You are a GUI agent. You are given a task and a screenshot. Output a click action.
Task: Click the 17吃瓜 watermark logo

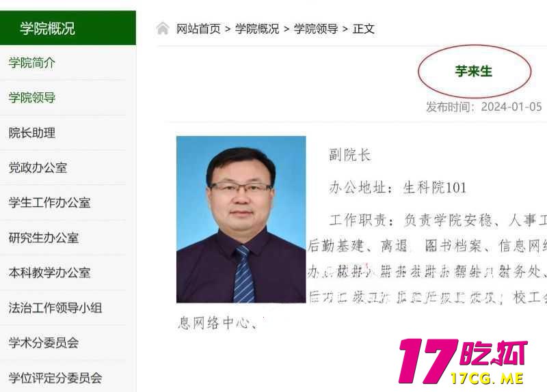coord(463,361)
